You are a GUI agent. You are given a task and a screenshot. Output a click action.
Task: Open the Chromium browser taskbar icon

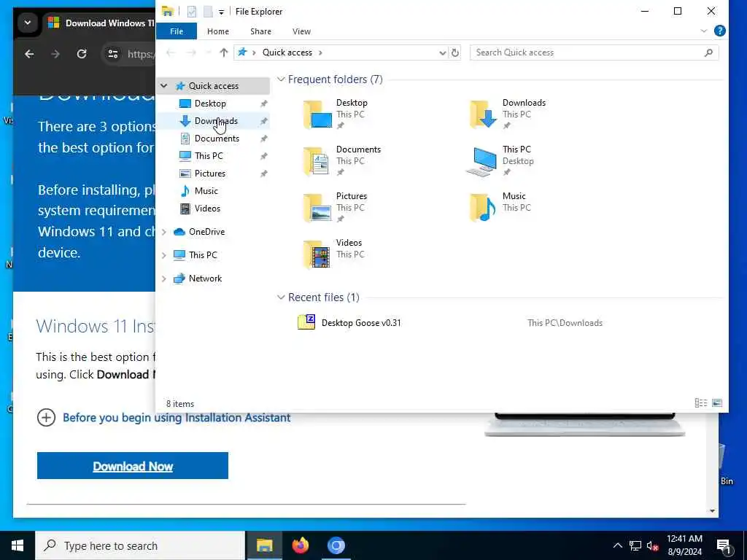(x=336, y=545)
